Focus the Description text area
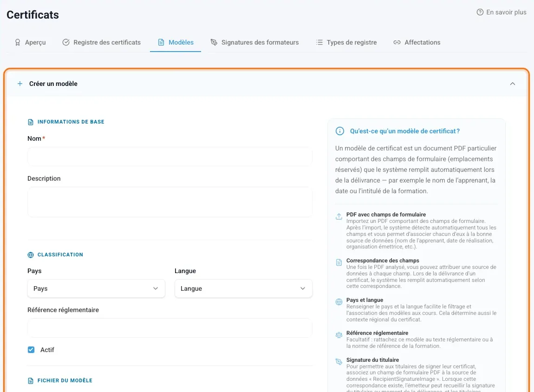 click(169, 202)
